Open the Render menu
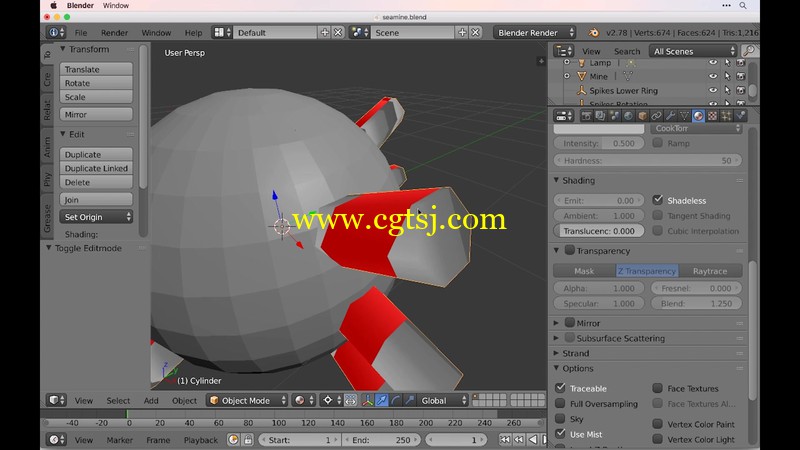 (114, 32)
